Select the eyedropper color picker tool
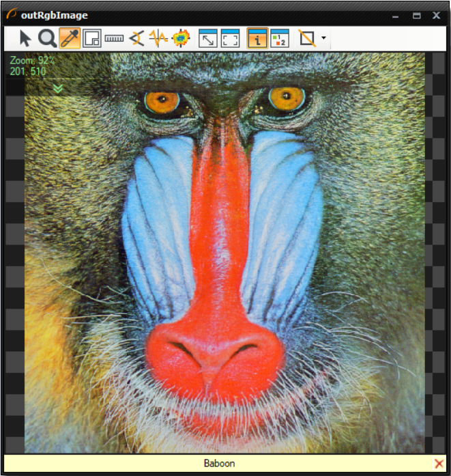Screen dimensions: 451x476 tap(69, 39)
